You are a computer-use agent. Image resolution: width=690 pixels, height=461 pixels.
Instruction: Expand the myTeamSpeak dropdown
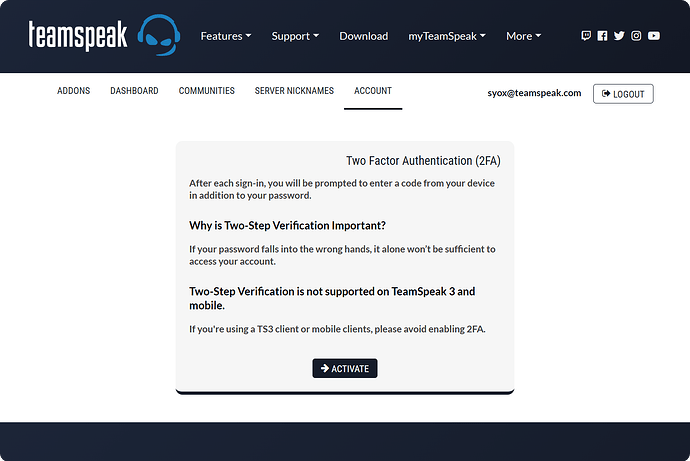coord(447,36)
